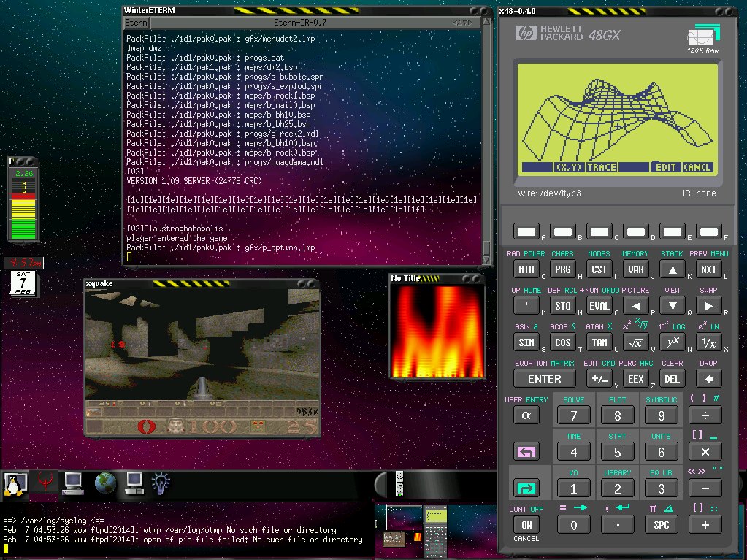
Task: Click the calculator's ON key
Action: coord(526,525)
